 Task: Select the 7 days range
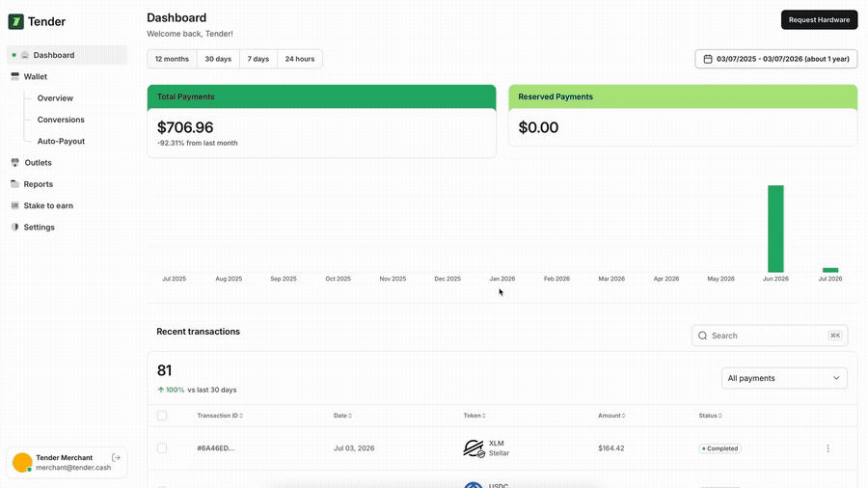(258, 59)
